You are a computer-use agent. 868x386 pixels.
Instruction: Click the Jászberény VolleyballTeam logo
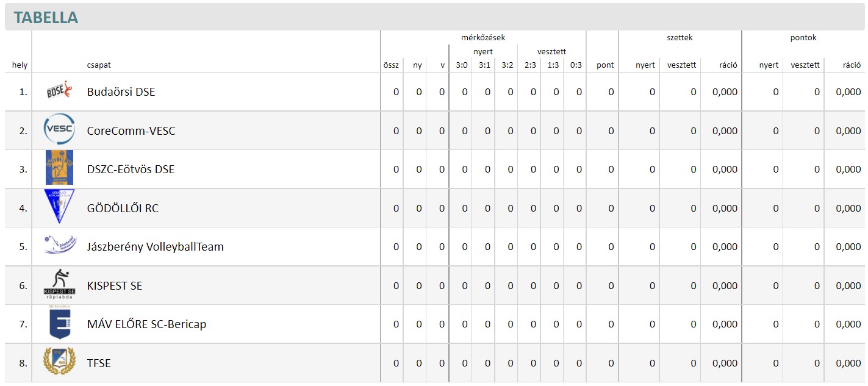[x=59, y=246]
